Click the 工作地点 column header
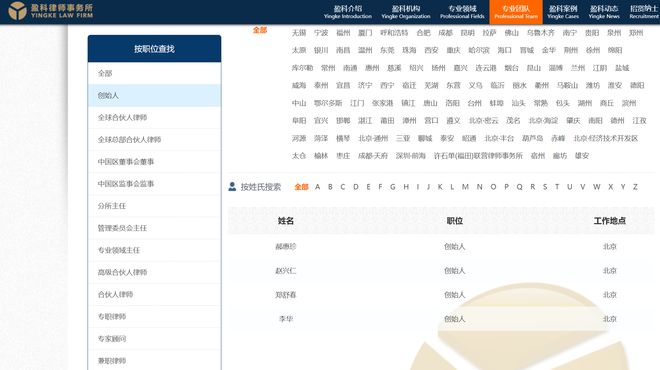This screenshot has width=660, height=370. [609, 221]
